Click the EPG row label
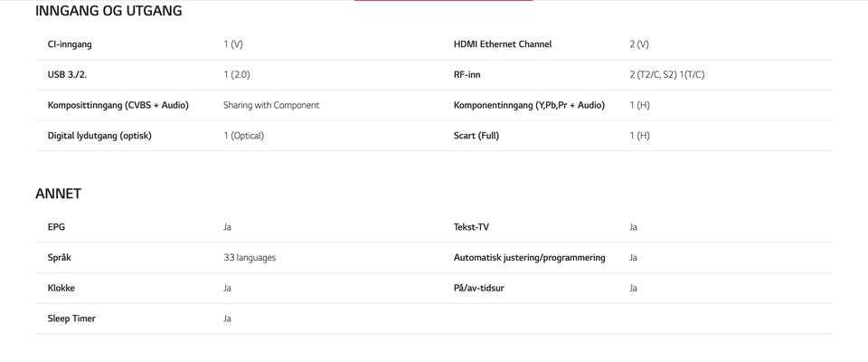The width and height of the screenshot is (868, 362). coord(56,227)
